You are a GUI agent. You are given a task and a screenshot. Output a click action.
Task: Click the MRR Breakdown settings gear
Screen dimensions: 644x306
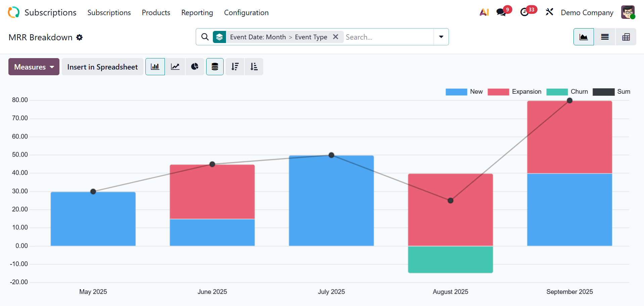click(79, 37)
